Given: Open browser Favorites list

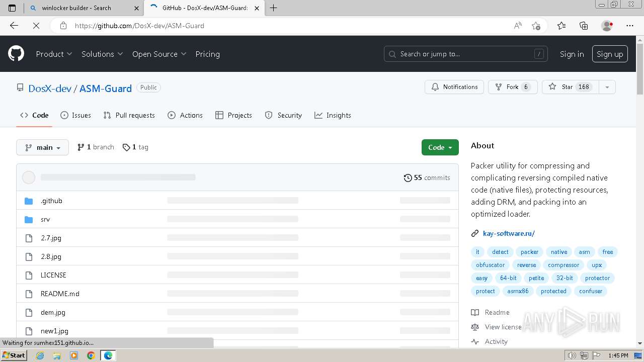Looking at the screenshot, I should pyautogui.click(x=561, y=26).
